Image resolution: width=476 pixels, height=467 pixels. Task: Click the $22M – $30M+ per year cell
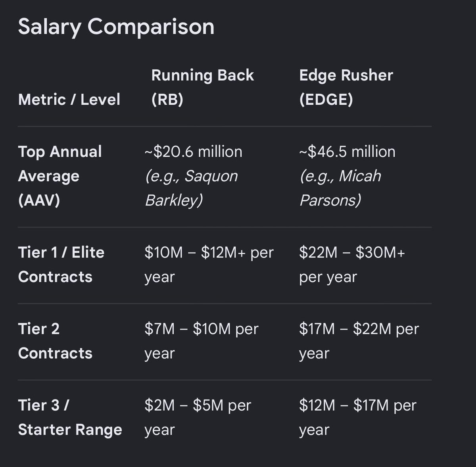click(352, 264)
